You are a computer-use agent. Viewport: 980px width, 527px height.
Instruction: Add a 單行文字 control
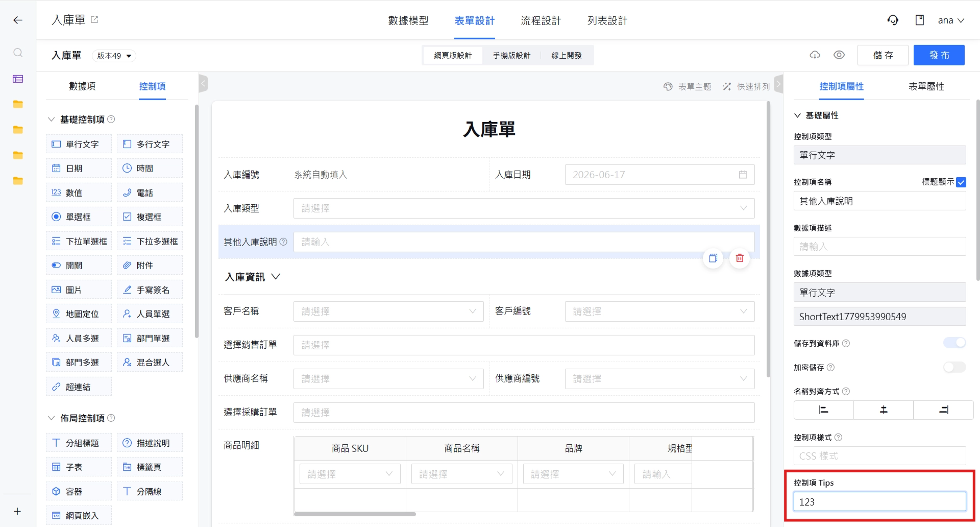tap(79, 144)
